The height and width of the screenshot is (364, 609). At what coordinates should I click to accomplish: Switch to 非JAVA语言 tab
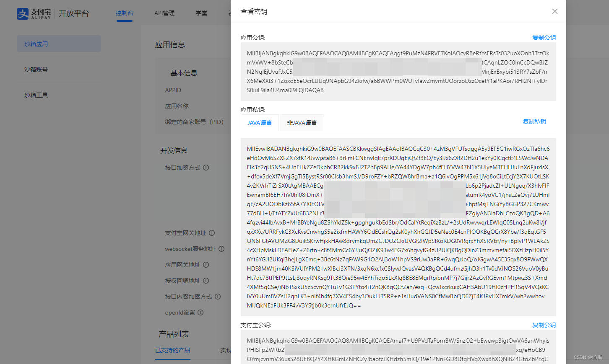302,123
